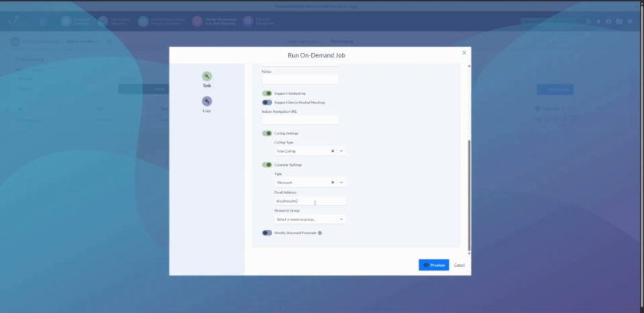Click the Indoor Navigation URL field
Screen dimensions: 644x313
(x=300, y=120)
